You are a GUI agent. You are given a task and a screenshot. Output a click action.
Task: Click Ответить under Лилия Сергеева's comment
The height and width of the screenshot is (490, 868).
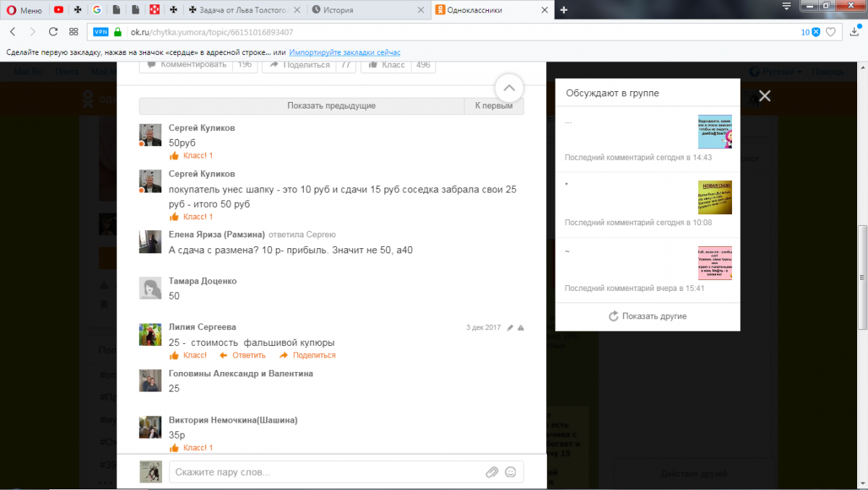coord(243,355)
